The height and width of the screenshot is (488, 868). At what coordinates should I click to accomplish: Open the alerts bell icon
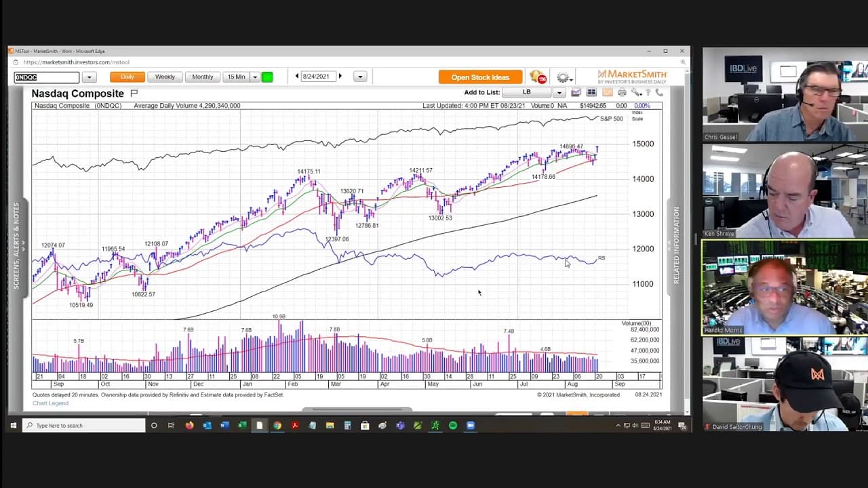tap(538, 77)
